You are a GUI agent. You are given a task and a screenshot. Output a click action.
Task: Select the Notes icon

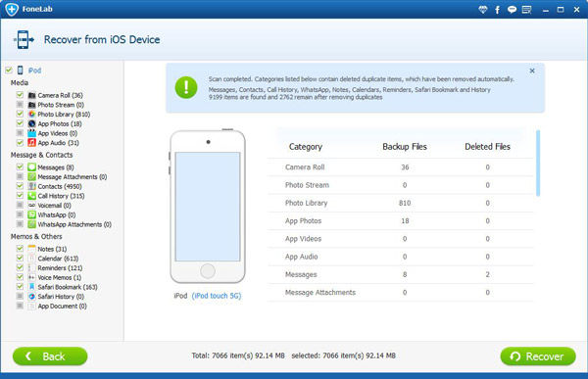pos(32,249)
